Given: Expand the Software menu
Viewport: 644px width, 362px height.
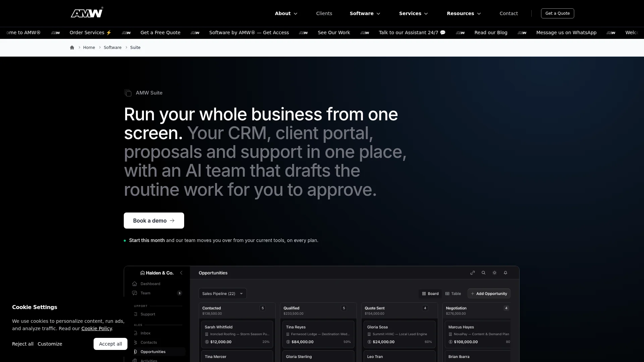Looking at the screenshot, I should pos(365,13).
